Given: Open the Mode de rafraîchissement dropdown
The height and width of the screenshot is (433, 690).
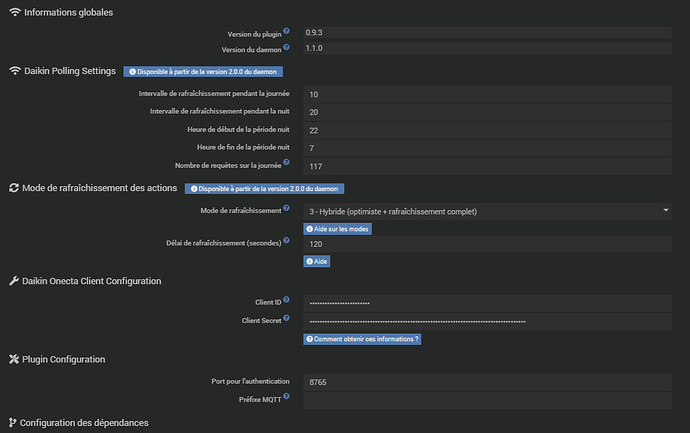Looking at the screenshot, I should (486, 211).
